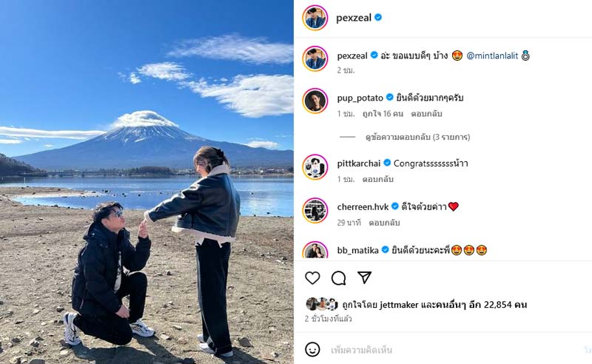Open pexzeal username in post header
592x364 pixels.
354,17
